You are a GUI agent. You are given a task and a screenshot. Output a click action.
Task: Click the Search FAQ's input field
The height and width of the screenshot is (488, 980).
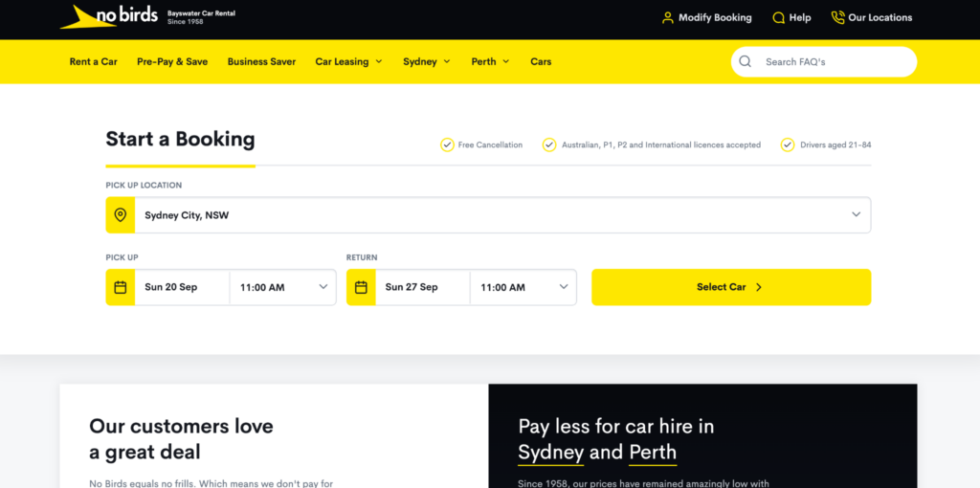[x=824, y=62]
